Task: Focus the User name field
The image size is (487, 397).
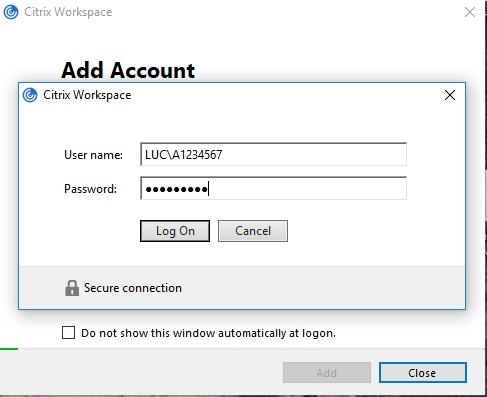Action: point(274,154)
